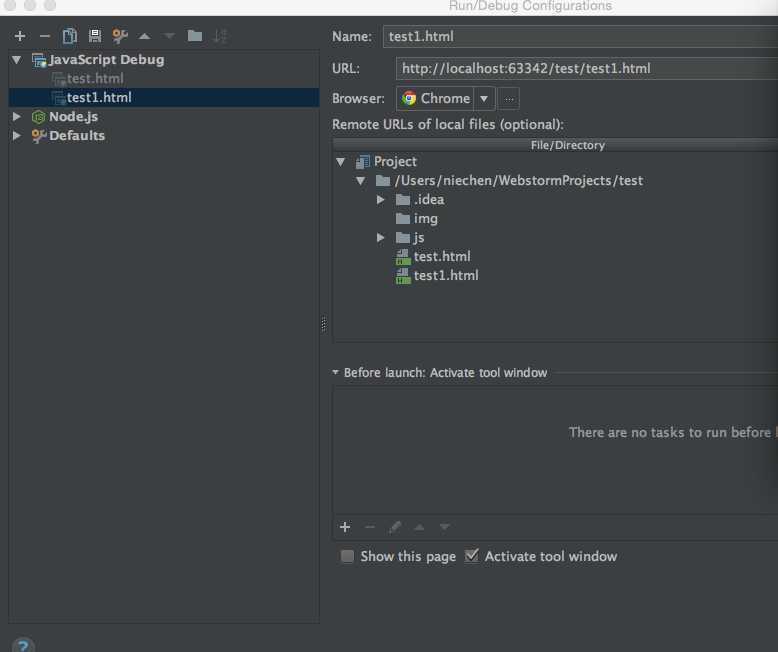This screenshot has width=778, height=652.
Task: Create new folder in configurations toolbar
Action: coord(194,36)
